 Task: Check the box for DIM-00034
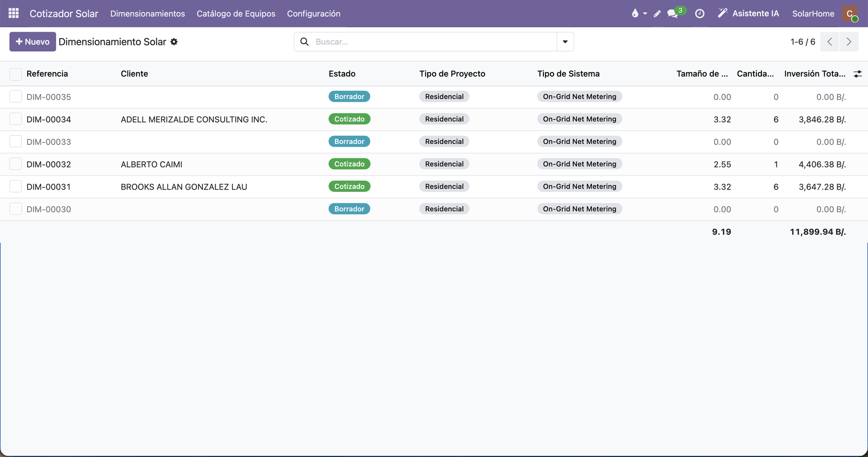(15, 119)
